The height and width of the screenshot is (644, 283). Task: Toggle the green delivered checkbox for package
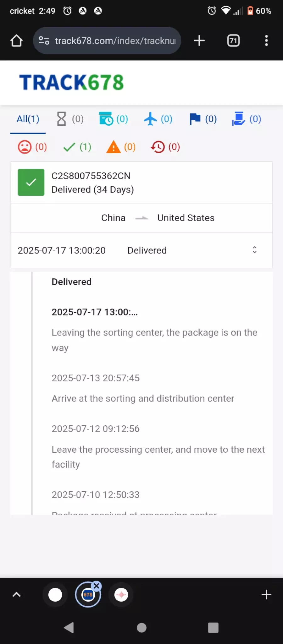coord(31,183)
